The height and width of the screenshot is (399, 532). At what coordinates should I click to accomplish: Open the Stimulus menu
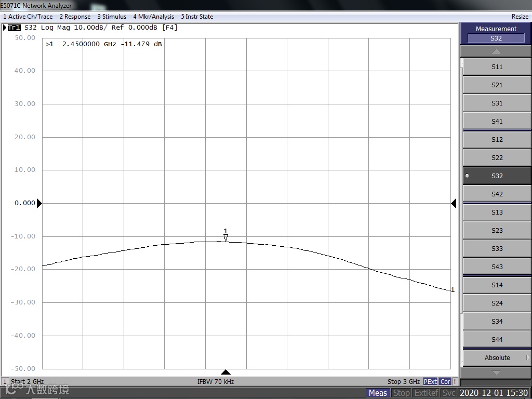pos(112,16)
